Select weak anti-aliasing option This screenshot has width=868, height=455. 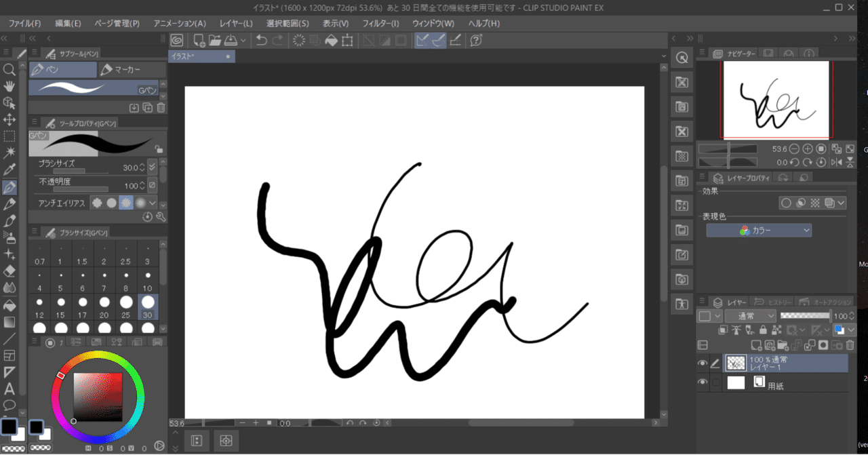coord(111,203)
